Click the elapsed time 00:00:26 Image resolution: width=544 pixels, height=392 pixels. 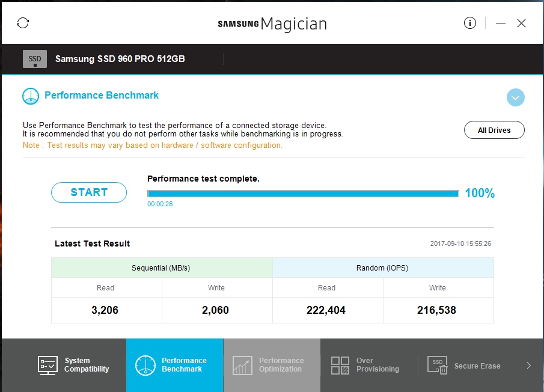tap(160, 204)
